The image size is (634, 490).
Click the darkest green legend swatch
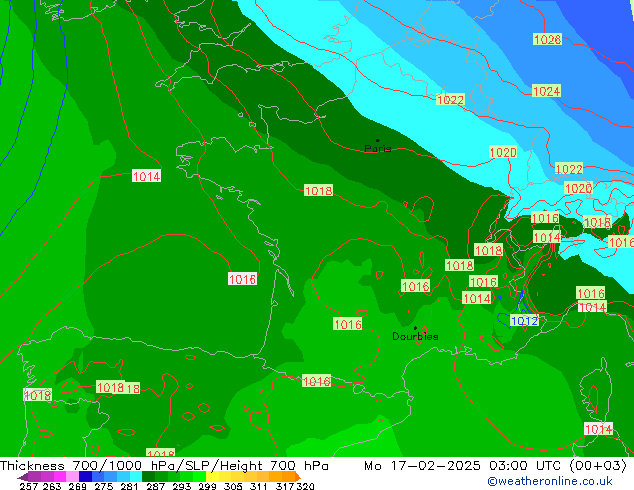pyautogui.click(x=148, y=476)
